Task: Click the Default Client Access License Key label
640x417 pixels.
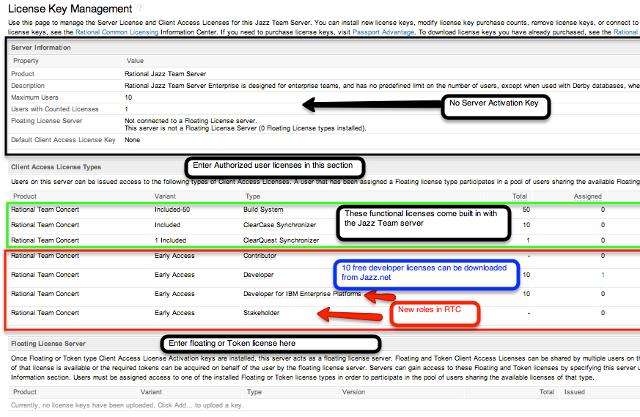Action: pyautogui.click(x=63, y=140)
